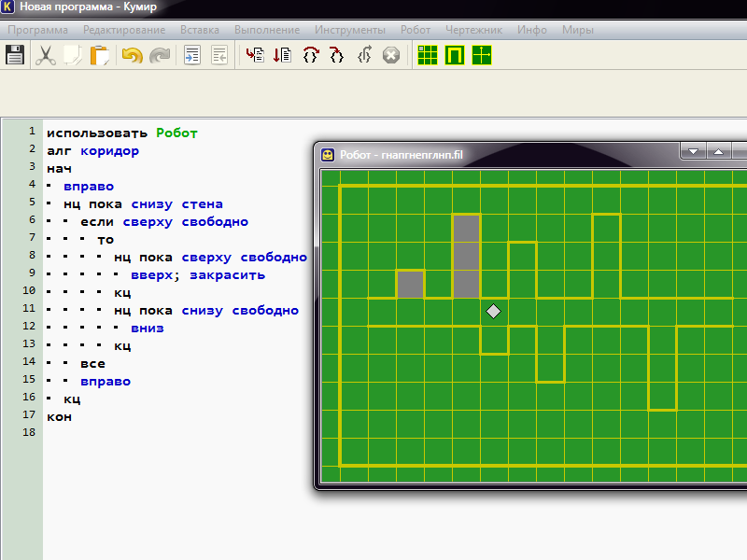The height and width of the screenshot is (560, 747).
Task: Click the Undo arrow icon
Action: click(x=132, y=55)
